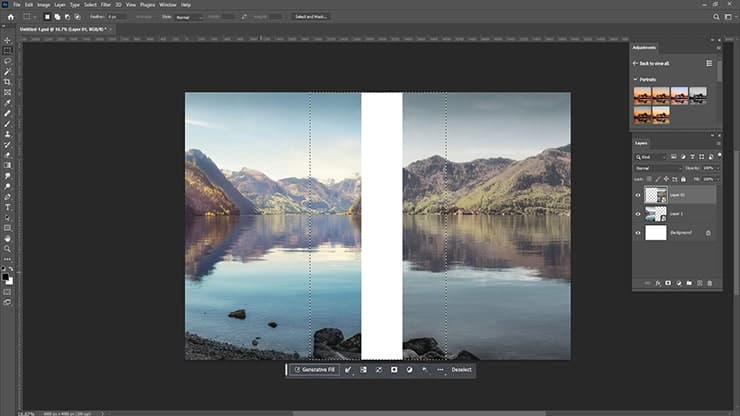This screenshot has width=740, height=416.
Task: Click the delete layer trash icon
Action: click(710, 283)
